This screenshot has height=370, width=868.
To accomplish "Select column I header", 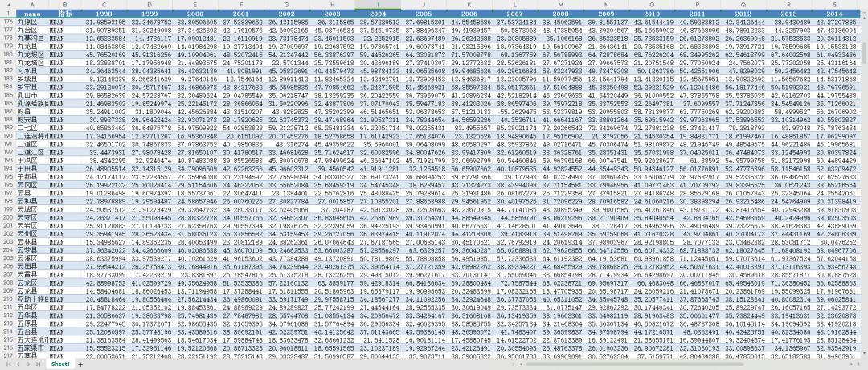I will coord(378,5).
